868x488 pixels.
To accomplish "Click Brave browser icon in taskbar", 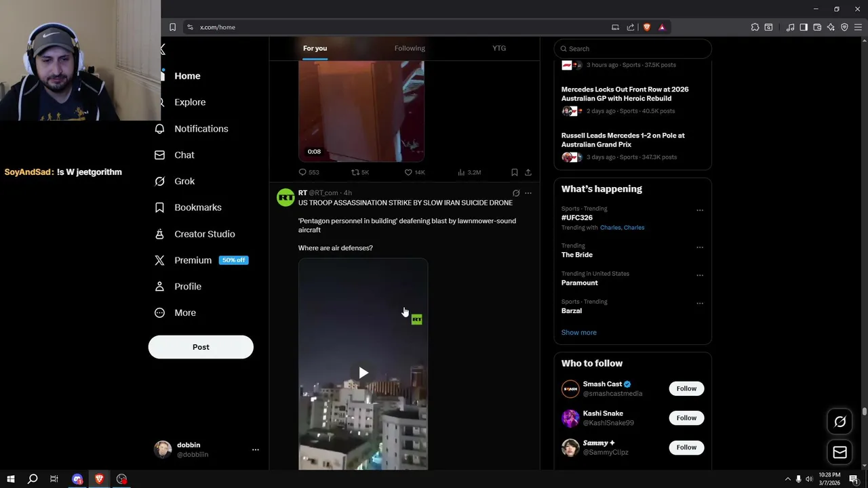I will coord(99,479).
